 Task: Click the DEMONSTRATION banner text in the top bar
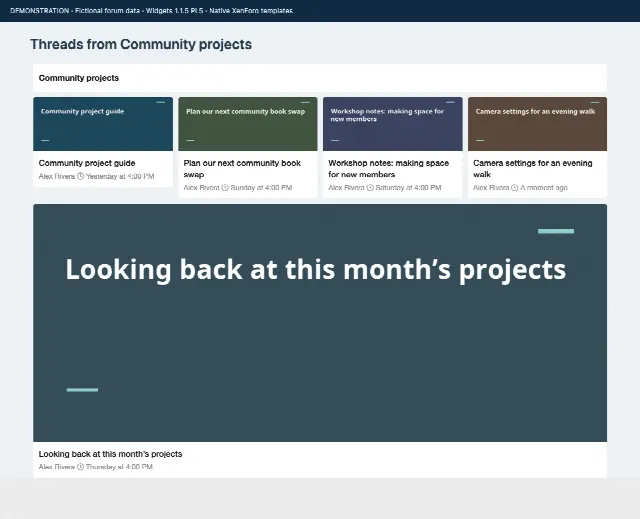coord(151,11)
